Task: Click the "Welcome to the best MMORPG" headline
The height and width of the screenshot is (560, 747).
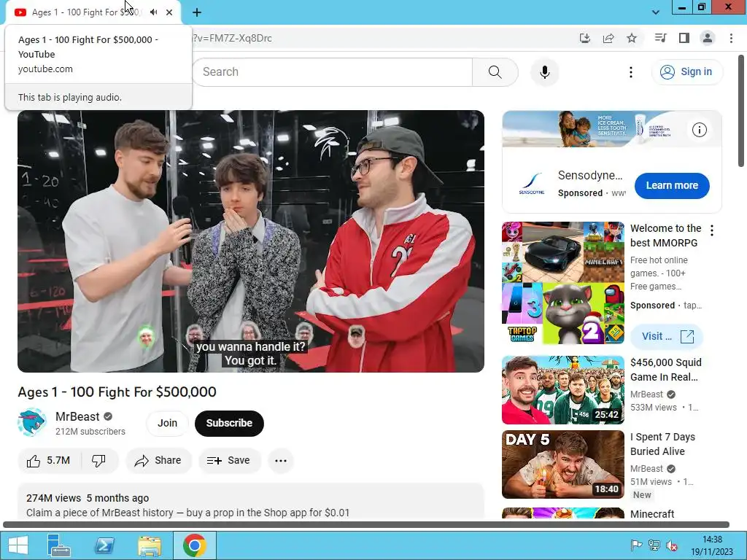Action: [x=665, y=236]
